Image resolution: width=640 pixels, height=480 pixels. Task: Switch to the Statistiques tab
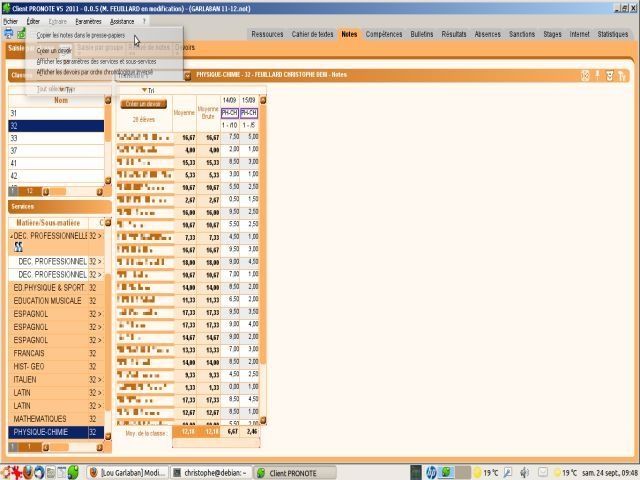click(613, 34)
